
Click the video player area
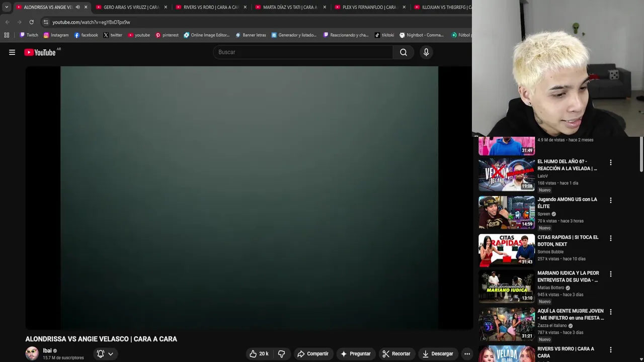(x=249, y=198)
